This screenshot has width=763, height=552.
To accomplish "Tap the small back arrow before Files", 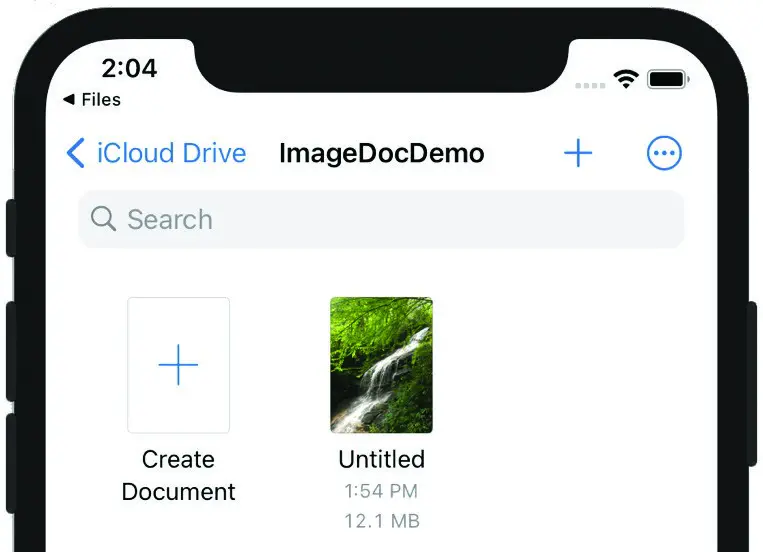I will point(69,99).
